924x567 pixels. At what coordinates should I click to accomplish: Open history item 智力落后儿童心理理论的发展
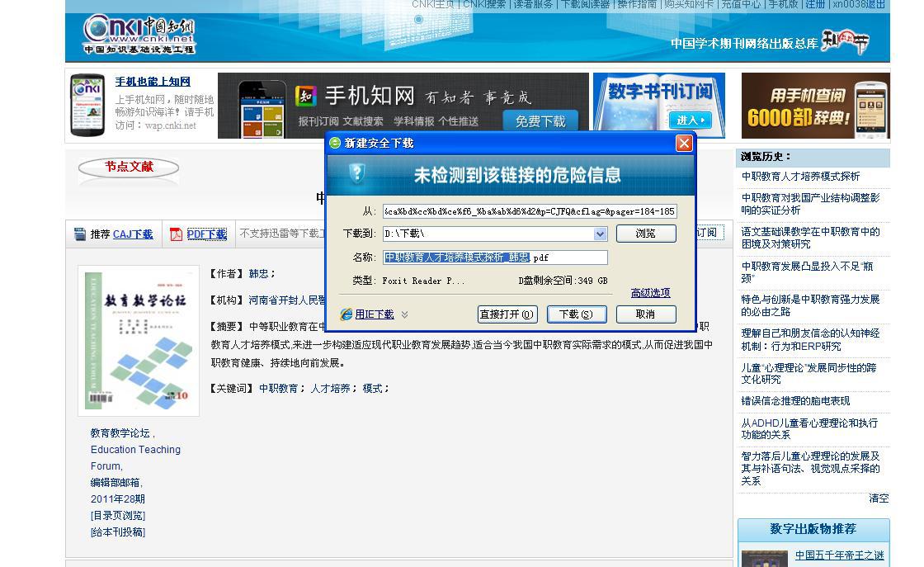point(810,468)
